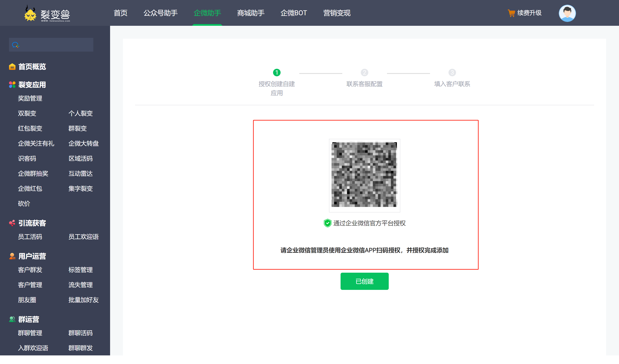
Task: Switch to the 公众号助手 tab
Action: (161, 13)
